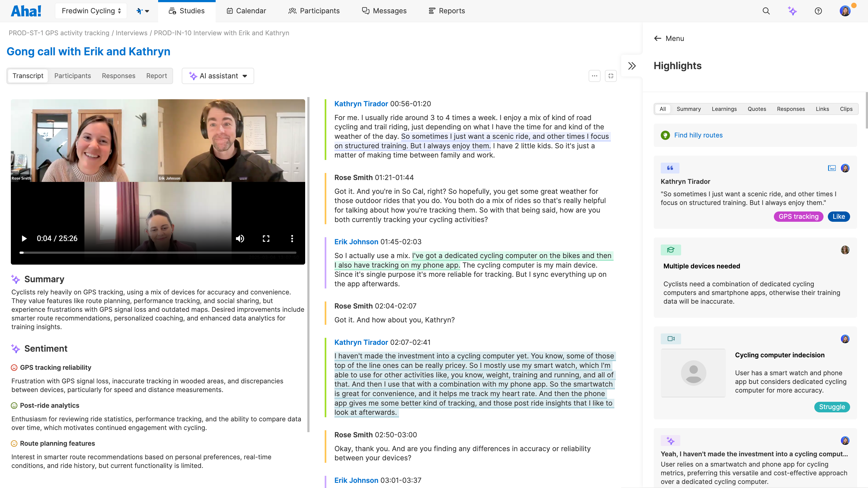Collapse the Highlights panel with double-chevron

tap(632, 66)
